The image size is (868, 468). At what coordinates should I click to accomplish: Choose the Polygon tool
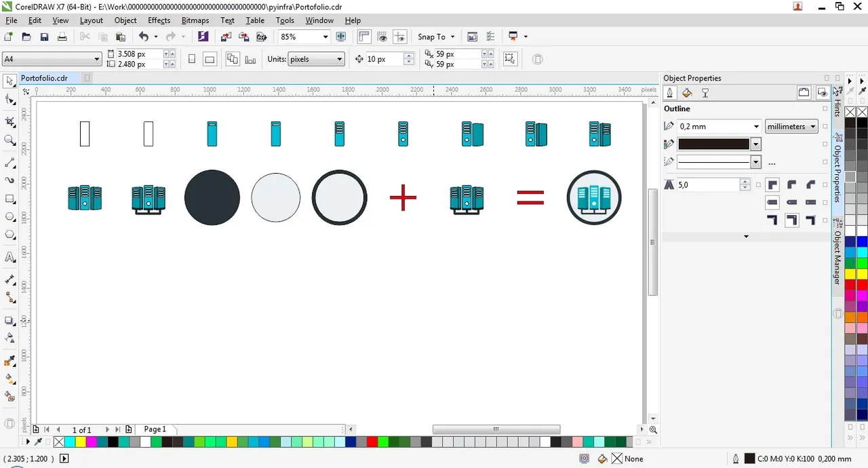(x=10, y=235)
